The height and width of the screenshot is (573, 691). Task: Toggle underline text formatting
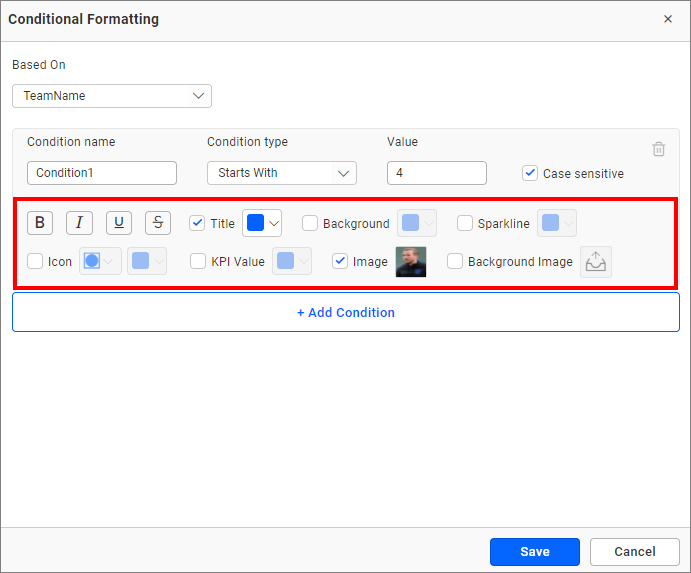(119, 223)
